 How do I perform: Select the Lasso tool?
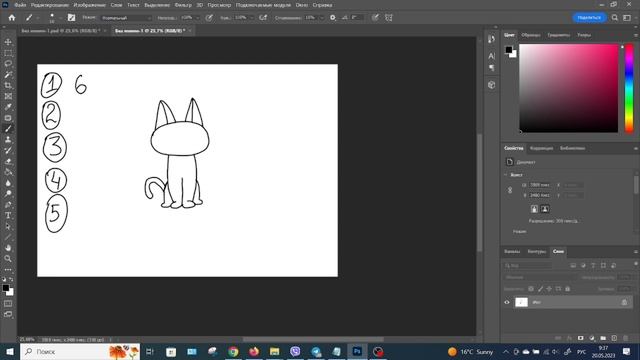point(8,64)
